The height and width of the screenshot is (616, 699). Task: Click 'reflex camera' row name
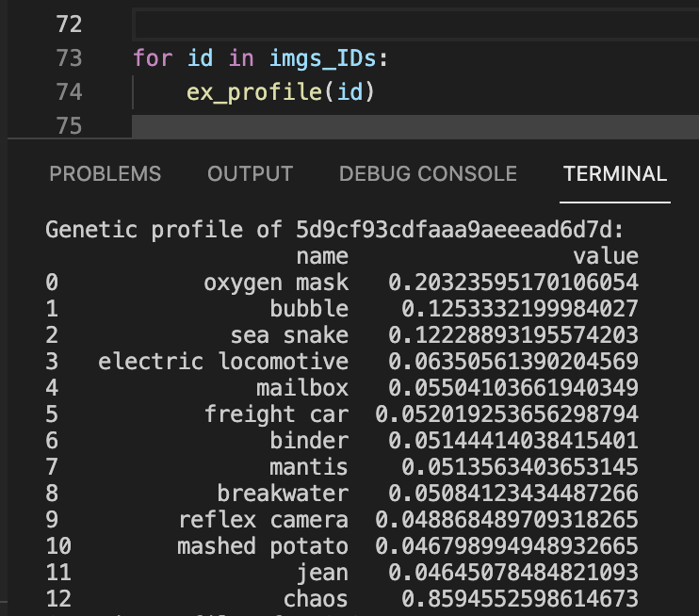[263, 520]
